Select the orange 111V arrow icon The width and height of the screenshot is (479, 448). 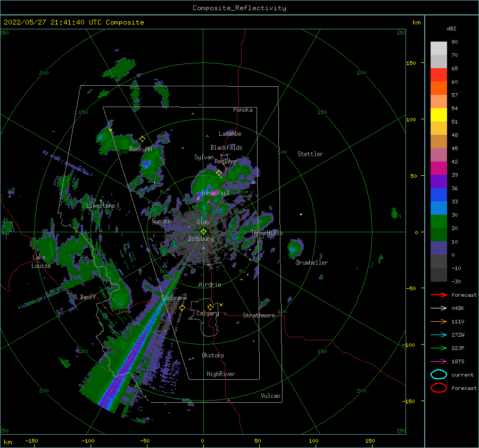click(x=439, y=321)
